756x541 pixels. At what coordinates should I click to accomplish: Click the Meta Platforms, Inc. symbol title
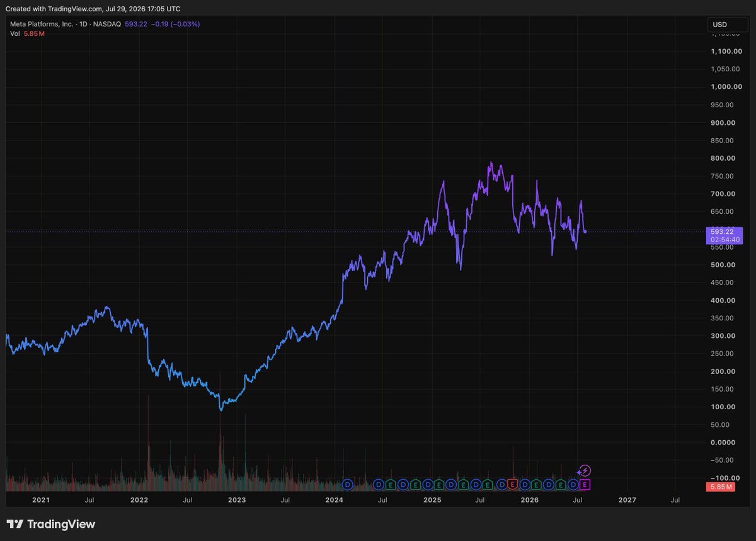[42, 24]
